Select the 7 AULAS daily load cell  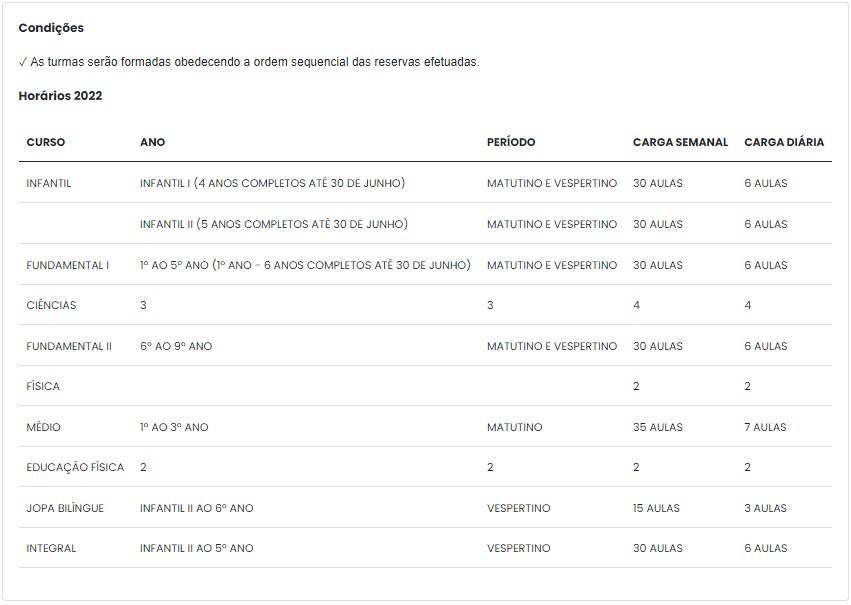pyautogui.click(x=765, y=427)
